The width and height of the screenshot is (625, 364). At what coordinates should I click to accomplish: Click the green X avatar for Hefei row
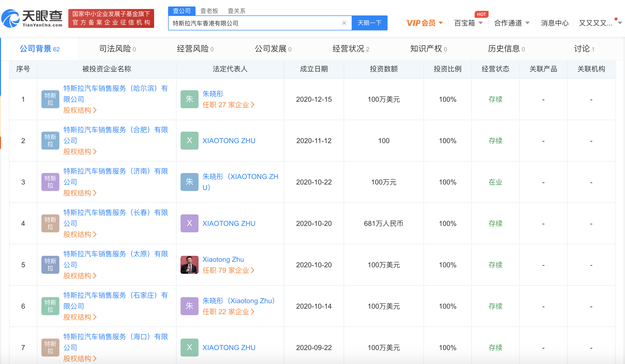189,141
